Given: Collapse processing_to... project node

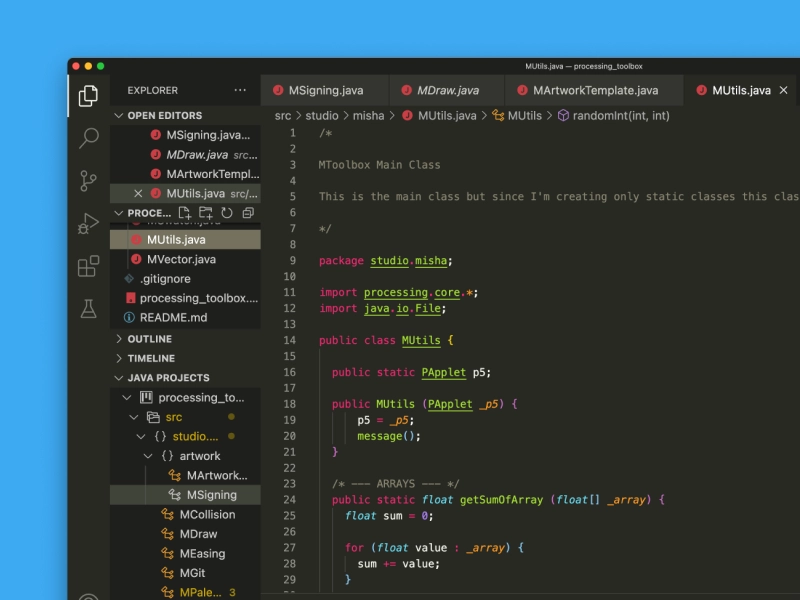Looking at the screenshot, I should (x=127, y=397).
